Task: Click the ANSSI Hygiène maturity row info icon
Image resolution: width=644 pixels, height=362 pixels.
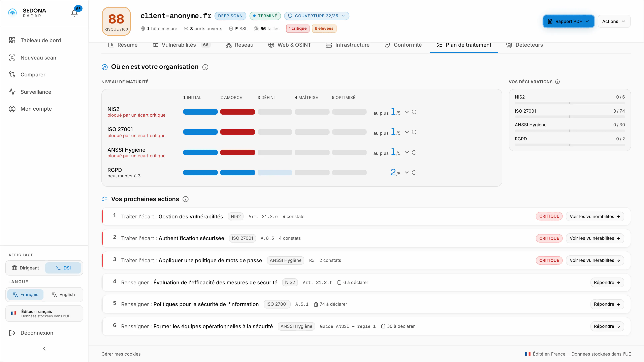Action: tap(414, 152)
